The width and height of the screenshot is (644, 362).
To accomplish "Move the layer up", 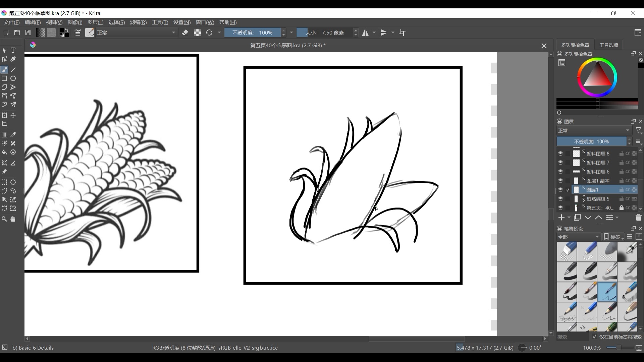I will click(599, 218).
